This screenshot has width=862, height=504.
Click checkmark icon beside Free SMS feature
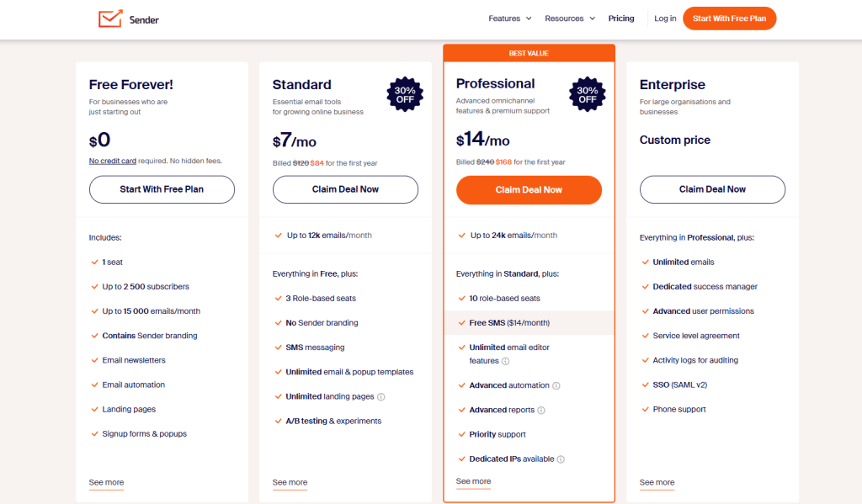click(460, 322)
